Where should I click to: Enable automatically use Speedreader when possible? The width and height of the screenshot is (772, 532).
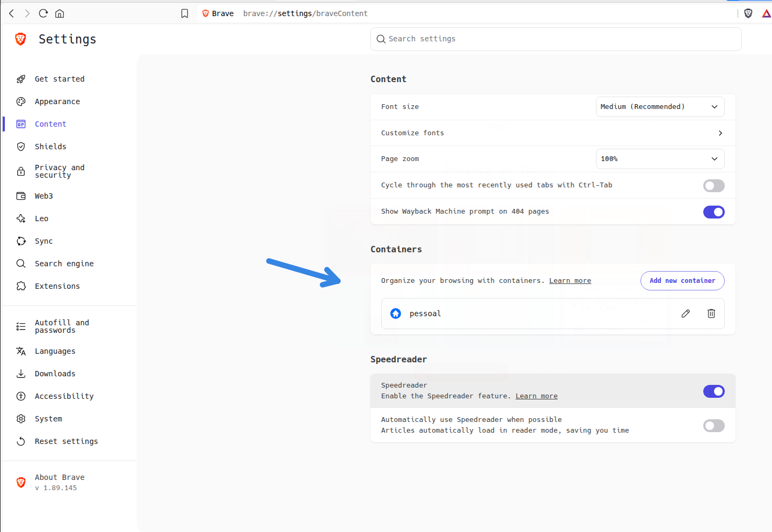point(714,426)
